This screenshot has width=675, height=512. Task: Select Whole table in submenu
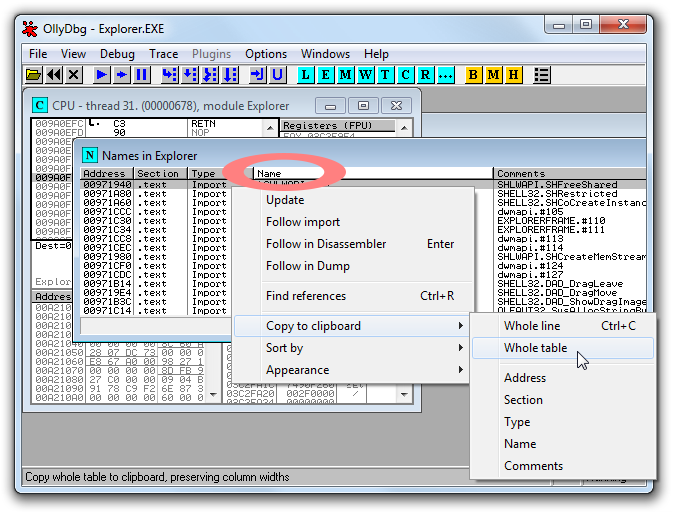tap(563, 348)
